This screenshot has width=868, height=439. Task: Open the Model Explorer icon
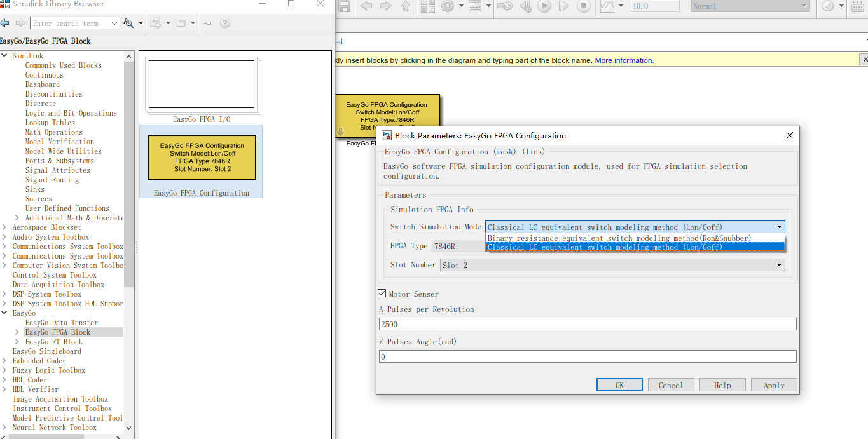click(x=475, y=6)
